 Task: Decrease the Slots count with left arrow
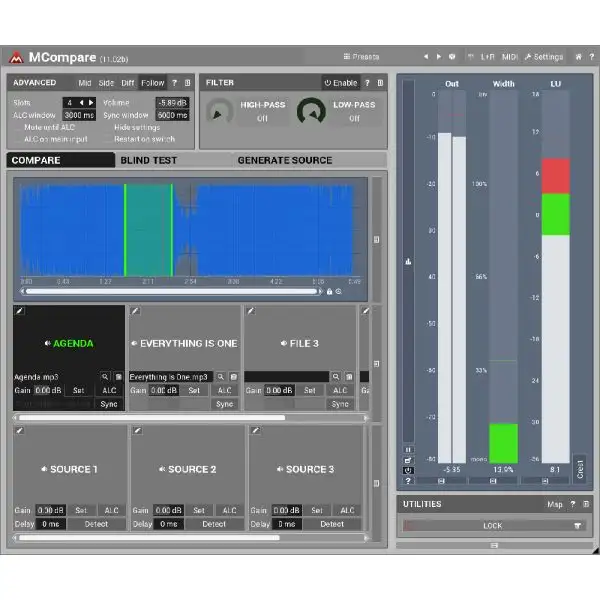pos(81,103)
